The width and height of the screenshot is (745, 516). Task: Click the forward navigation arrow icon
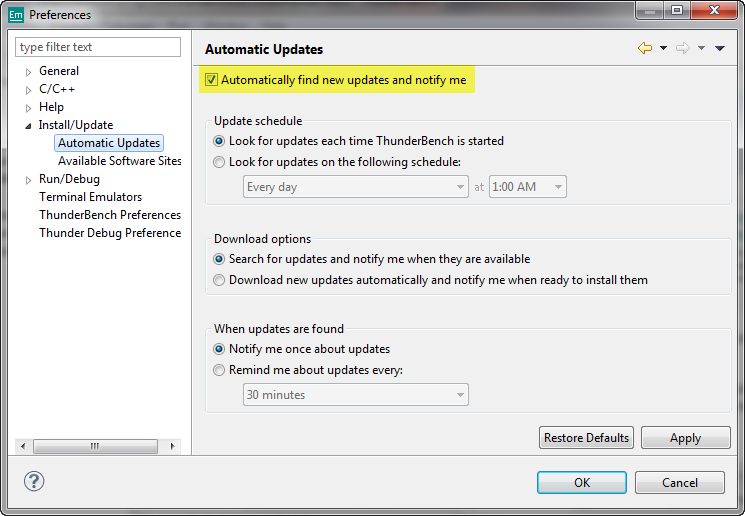[683, 48]
